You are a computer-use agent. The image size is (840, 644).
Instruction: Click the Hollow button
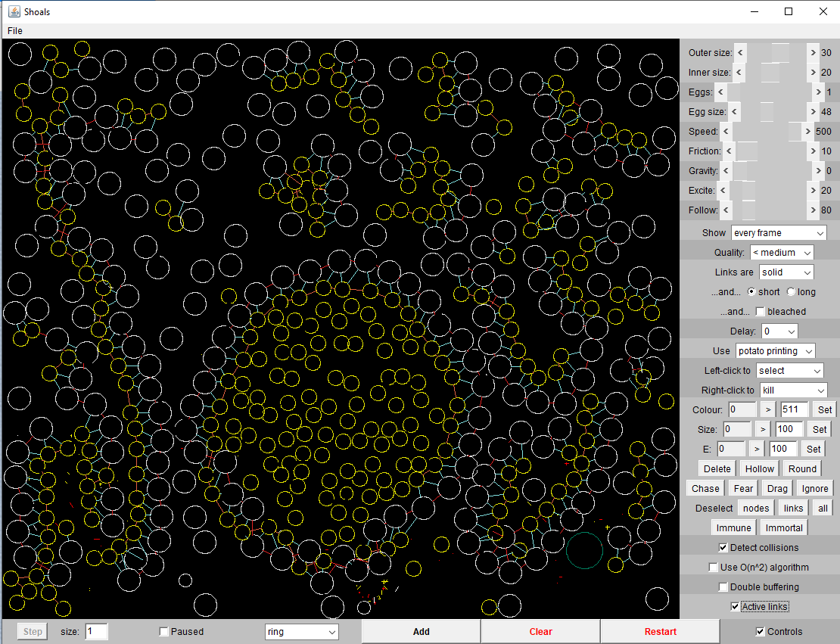759,469
